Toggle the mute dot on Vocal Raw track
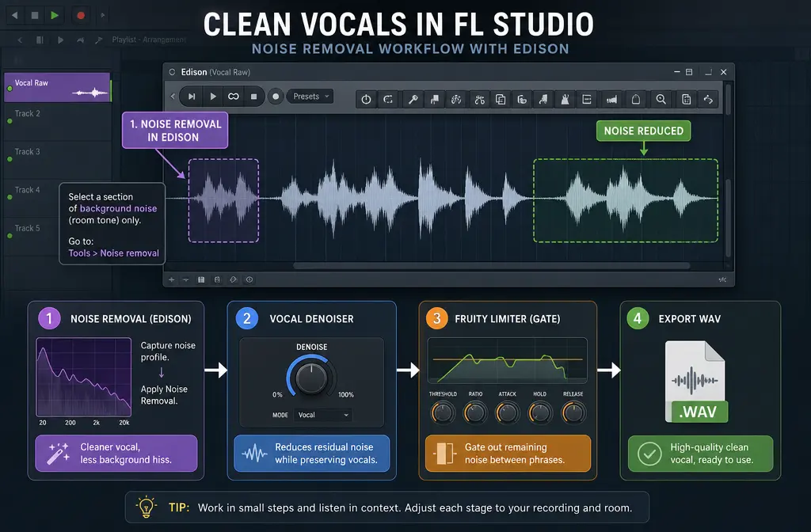The image size is (811, 532). point(10,89)
